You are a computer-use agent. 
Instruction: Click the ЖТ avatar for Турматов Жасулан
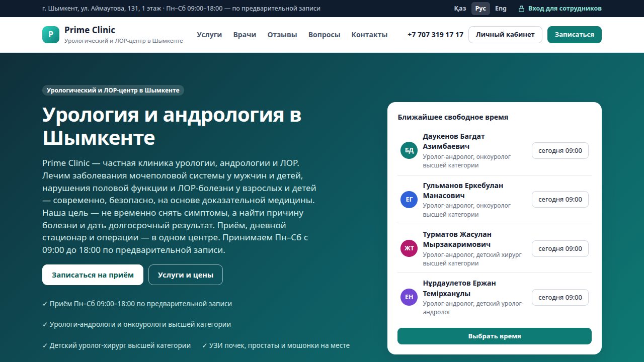coord(409,248)
